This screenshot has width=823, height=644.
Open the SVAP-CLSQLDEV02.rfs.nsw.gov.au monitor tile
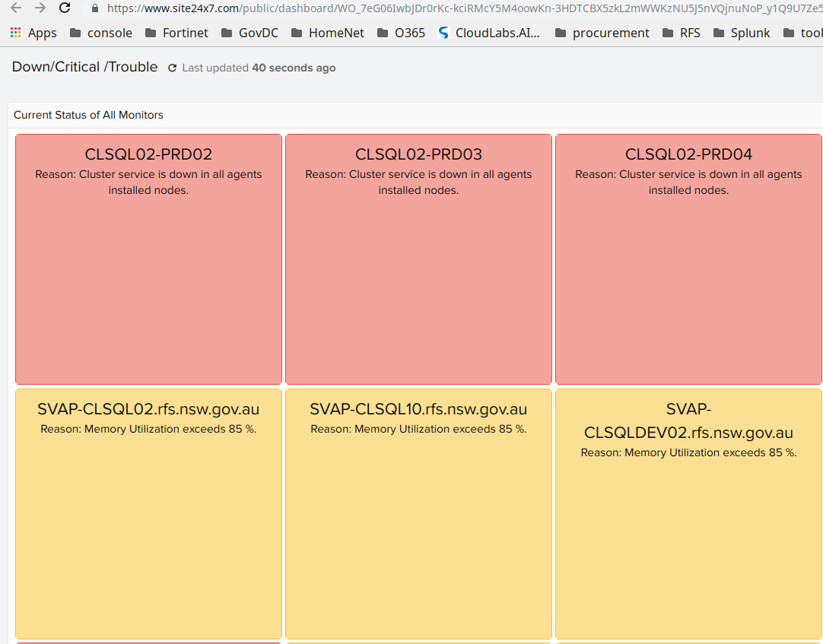[688, 514]
